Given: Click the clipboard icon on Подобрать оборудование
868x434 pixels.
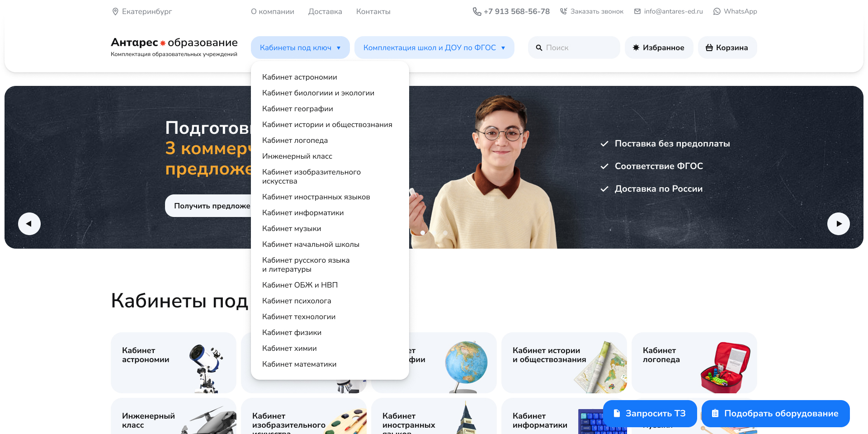Looking at the screenshot, I should click(715, 413).
